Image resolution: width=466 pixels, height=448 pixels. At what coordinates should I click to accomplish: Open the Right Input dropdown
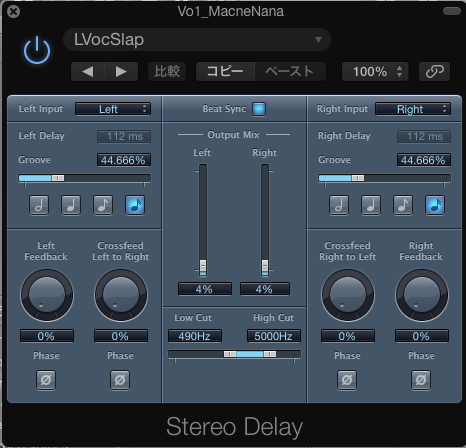[413, 109]
